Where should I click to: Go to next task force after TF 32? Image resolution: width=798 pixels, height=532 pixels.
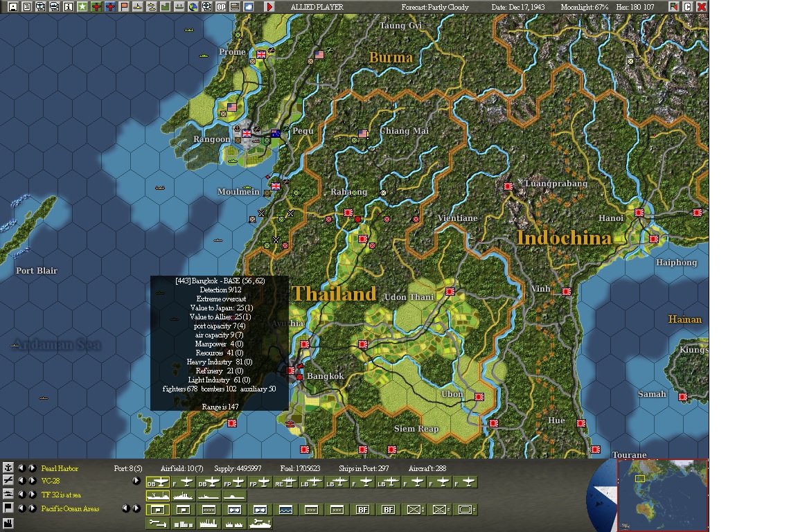[33, 495]
